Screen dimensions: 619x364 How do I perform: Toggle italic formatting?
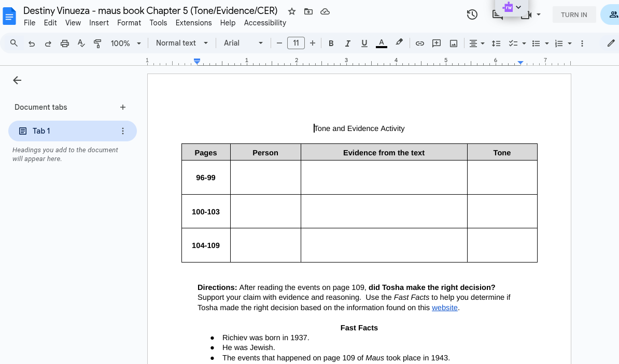click(348, 43)
